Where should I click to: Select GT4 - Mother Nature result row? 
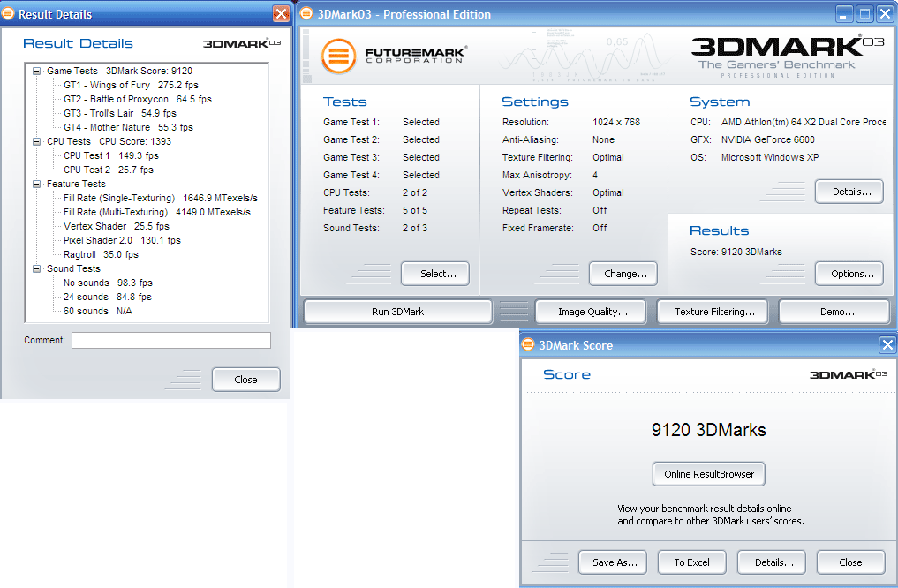(x=128, y=127)
